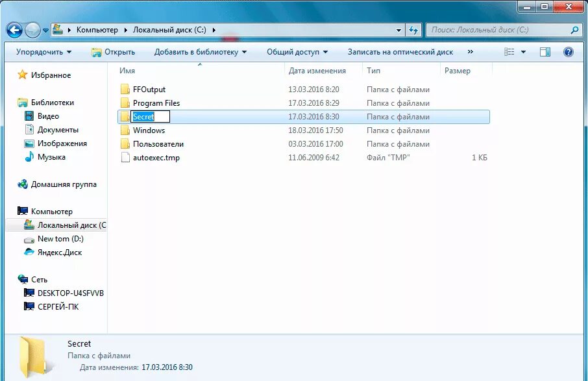Open the Добавить в библиотеку dropdown menu
The image size is (588, 381).
point(201,52)
